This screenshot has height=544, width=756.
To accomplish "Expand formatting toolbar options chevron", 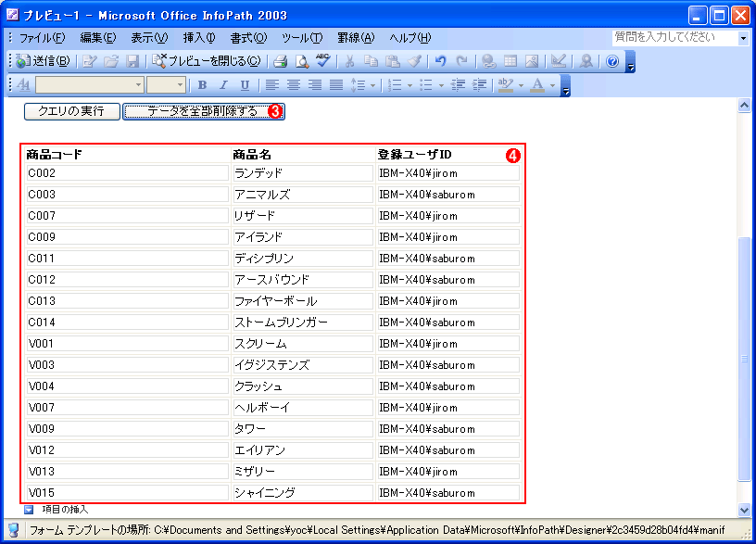I will pos(566,85).
